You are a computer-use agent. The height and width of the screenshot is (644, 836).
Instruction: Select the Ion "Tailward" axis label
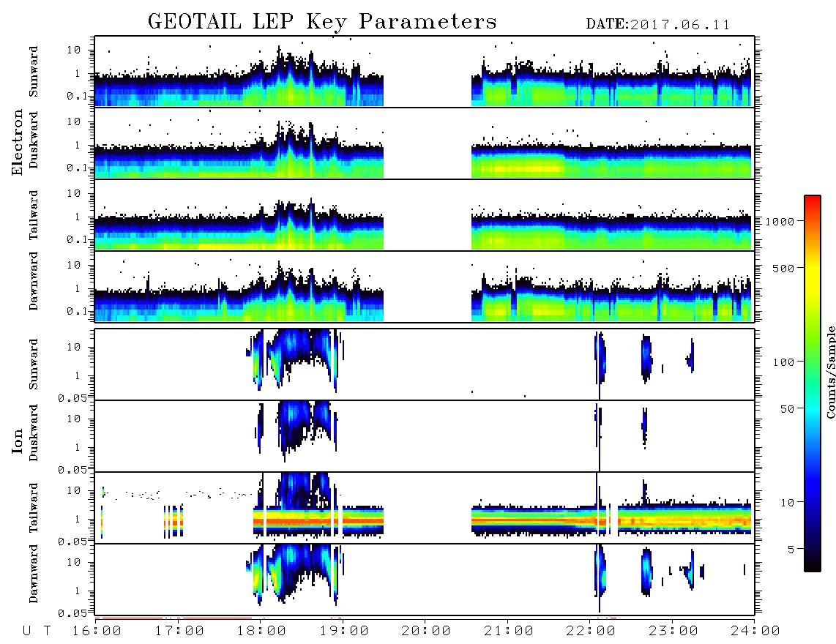click(x=34, y=508)
